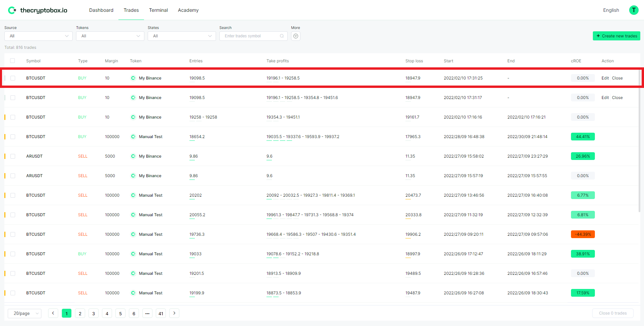Image resolution: width=644 pixels, height=326 pixels.
Task: Focus the Enter trades symbol search field
Action: (x=251, y=36)
